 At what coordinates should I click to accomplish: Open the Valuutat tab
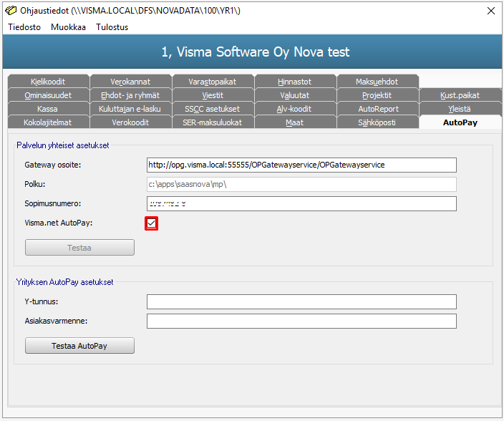coord(295,95)
